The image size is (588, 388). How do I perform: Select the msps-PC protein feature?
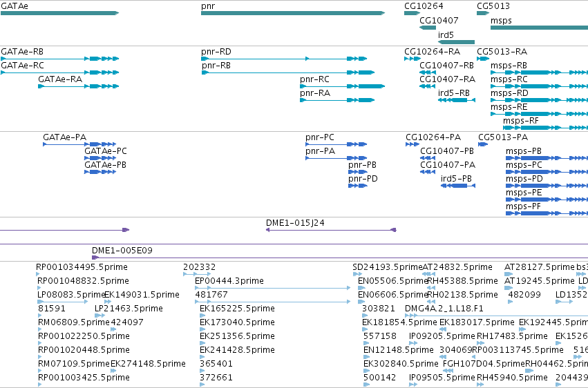[547, 172]
